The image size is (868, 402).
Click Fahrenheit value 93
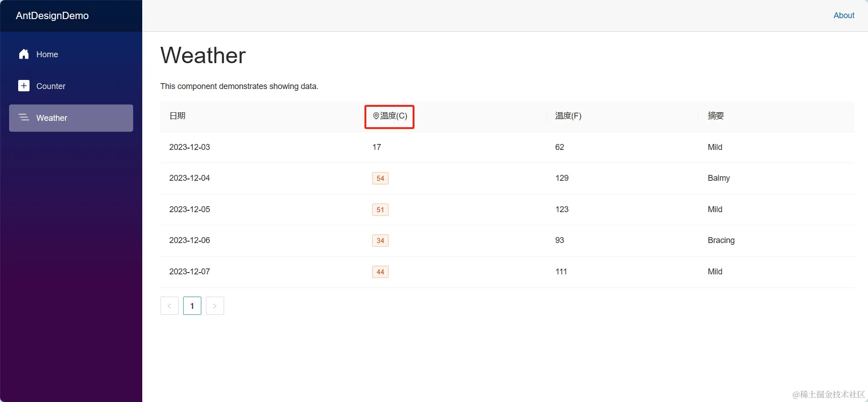(559, 240)
